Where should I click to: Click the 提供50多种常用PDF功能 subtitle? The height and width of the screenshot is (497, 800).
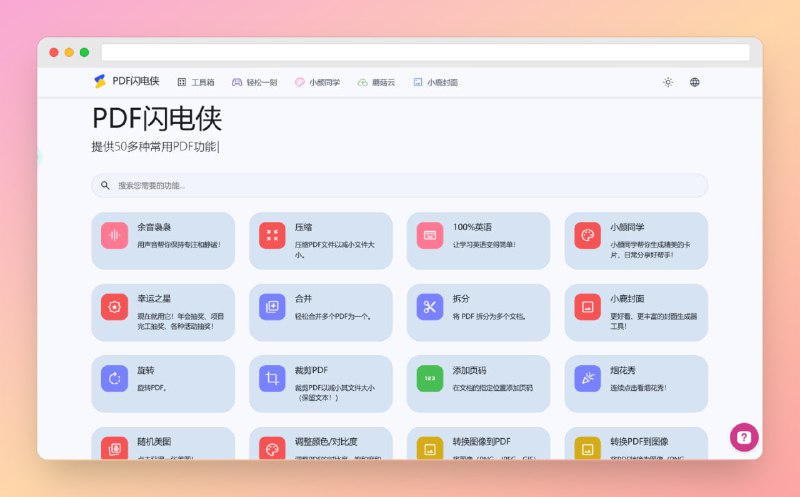[x=155, y=147]
